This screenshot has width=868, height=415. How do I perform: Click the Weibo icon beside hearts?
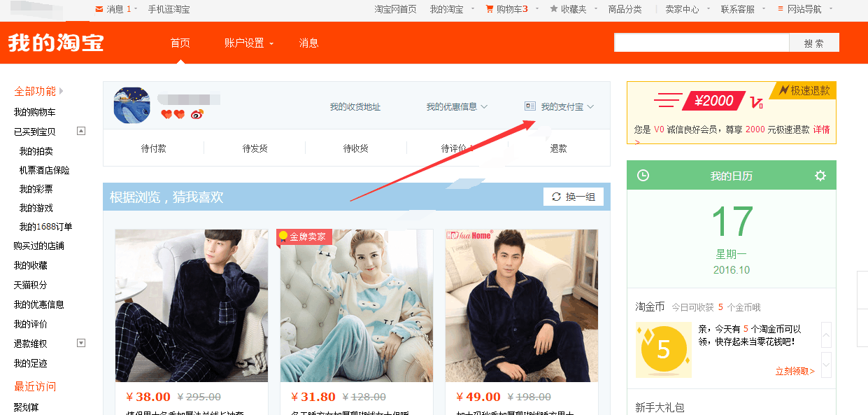(x=197, y=113)
